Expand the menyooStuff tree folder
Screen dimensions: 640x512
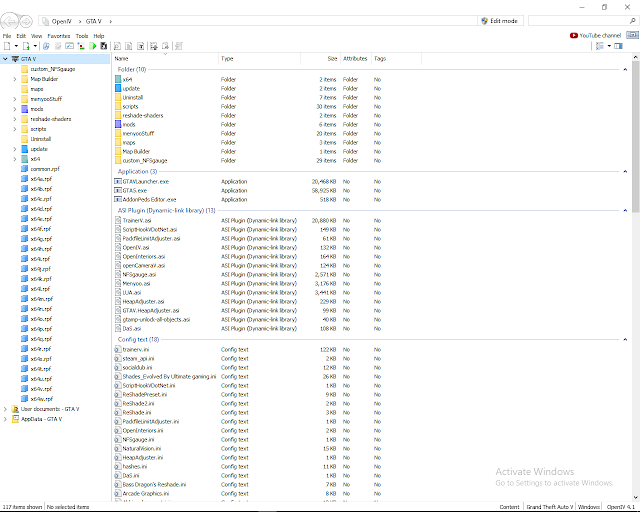point(15,99)
